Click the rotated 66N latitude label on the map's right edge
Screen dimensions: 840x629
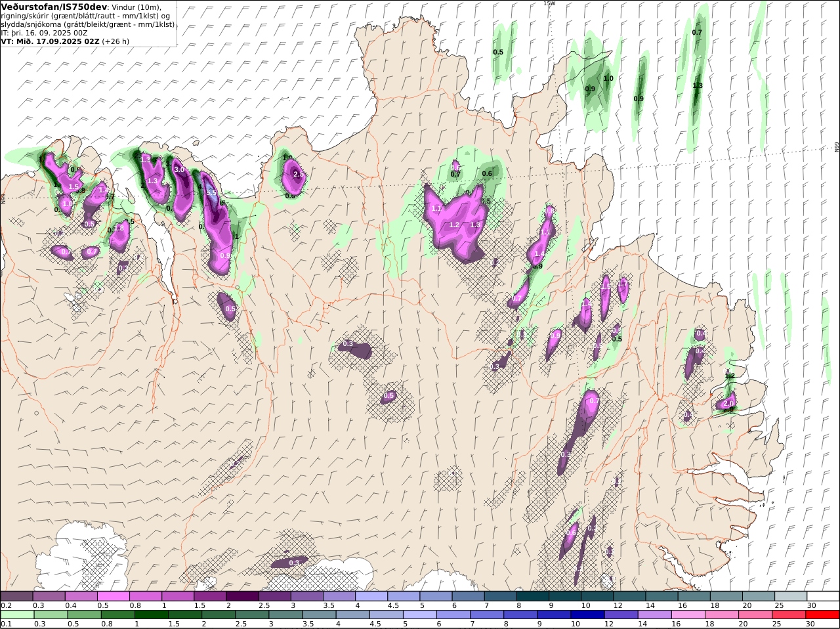click(837, 147)
